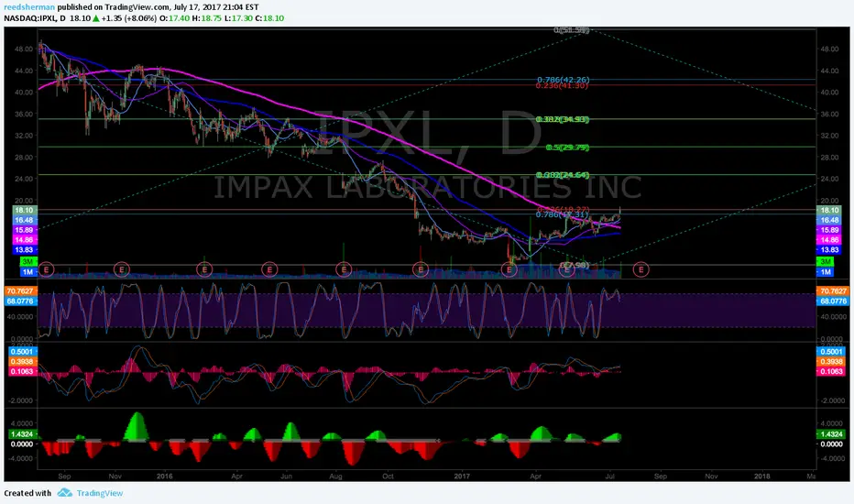
Task: Click the O:17.40 open price value
Action: coord(173,18)
